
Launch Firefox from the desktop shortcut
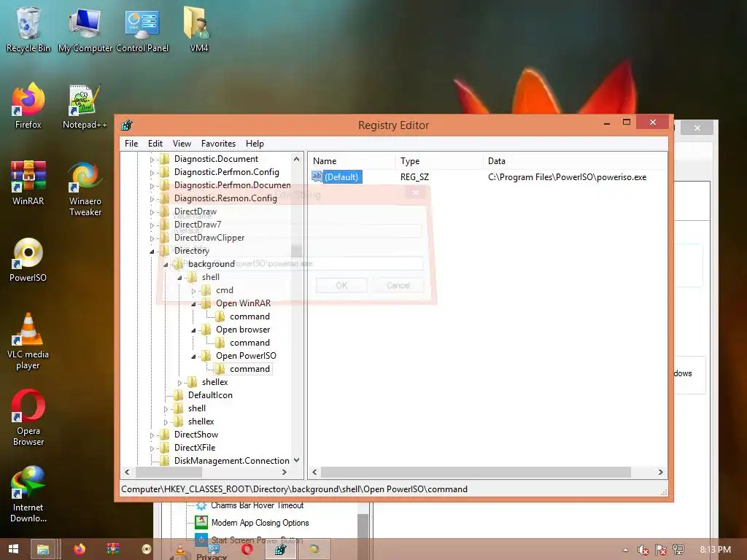(28, 106)
